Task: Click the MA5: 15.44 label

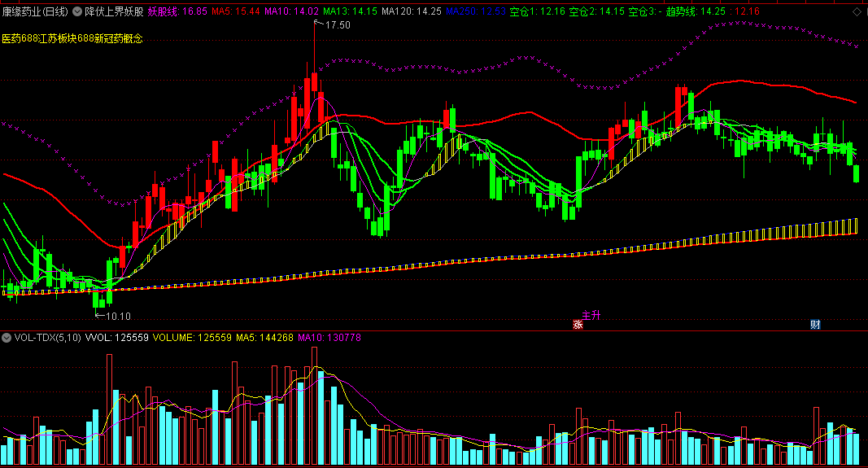Action: [236, 11]
